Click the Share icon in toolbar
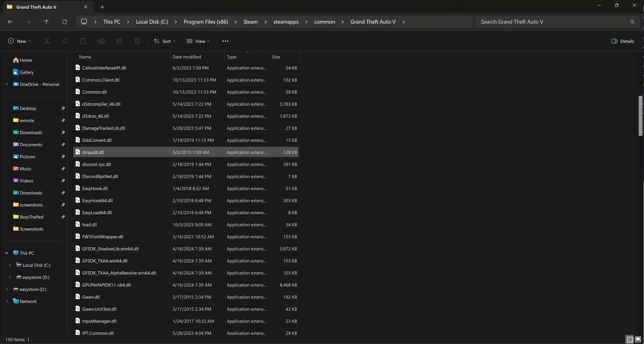This screenshot has height=344, width=644. [x=119, y=41]
